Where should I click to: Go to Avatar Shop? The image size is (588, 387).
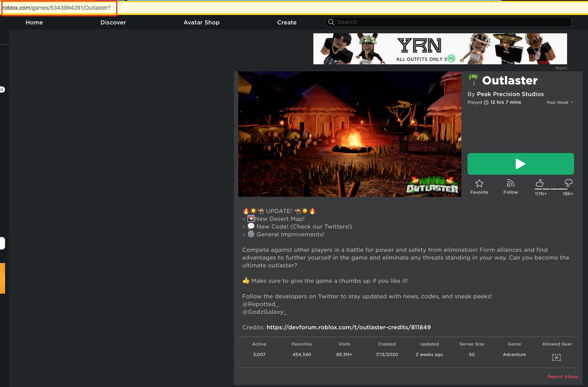coord(201,22)
